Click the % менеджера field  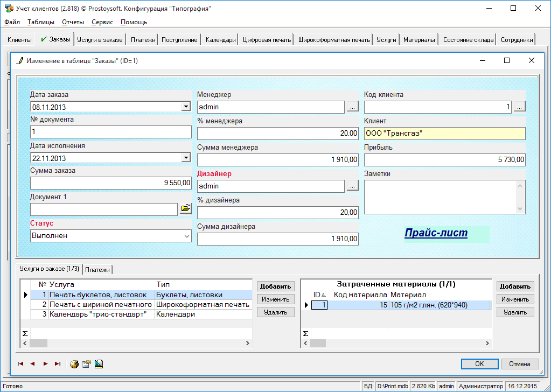277,133
